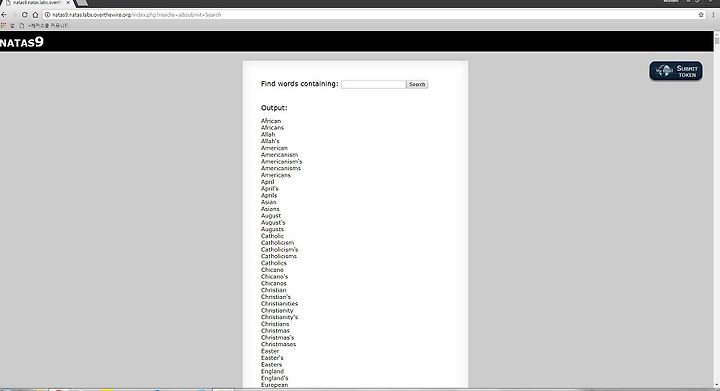Select the word 'Americanism' in output

click(280, 155)
